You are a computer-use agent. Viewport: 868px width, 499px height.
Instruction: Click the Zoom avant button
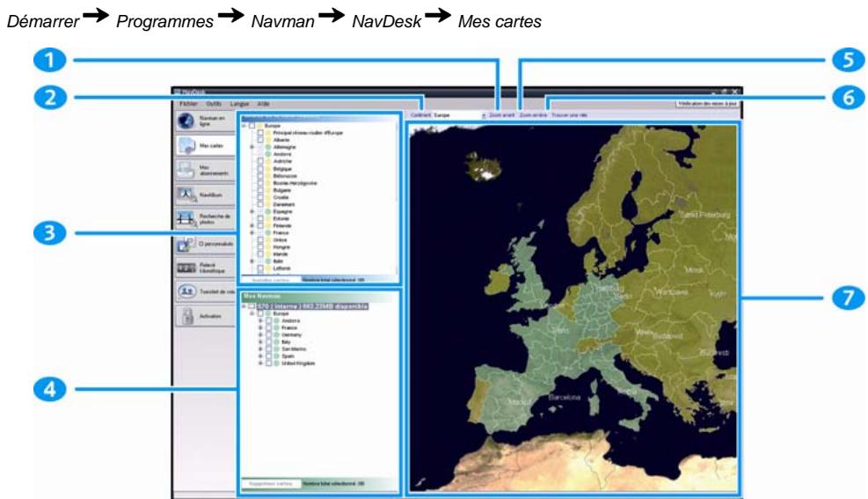point(502,115)
